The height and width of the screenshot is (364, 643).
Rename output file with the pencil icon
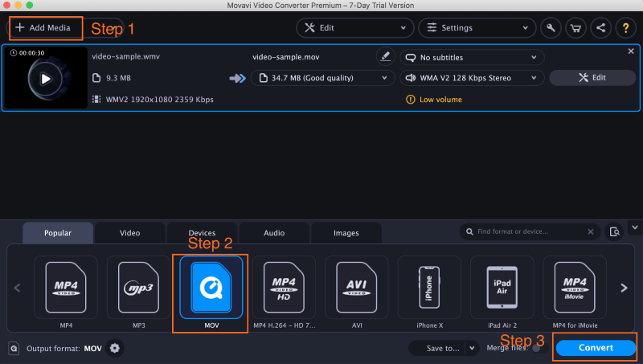click(x=385, y=56)
